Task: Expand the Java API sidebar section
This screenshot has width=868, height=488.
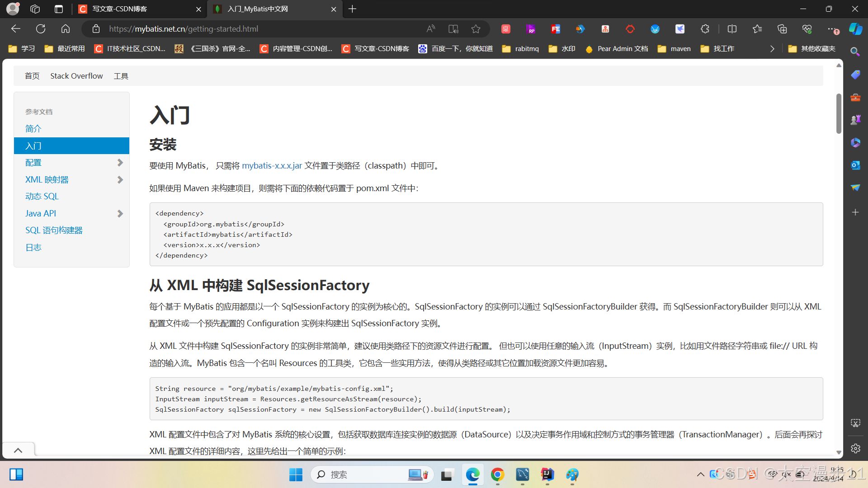Action: pyautogui.click(x=119, y=213)
